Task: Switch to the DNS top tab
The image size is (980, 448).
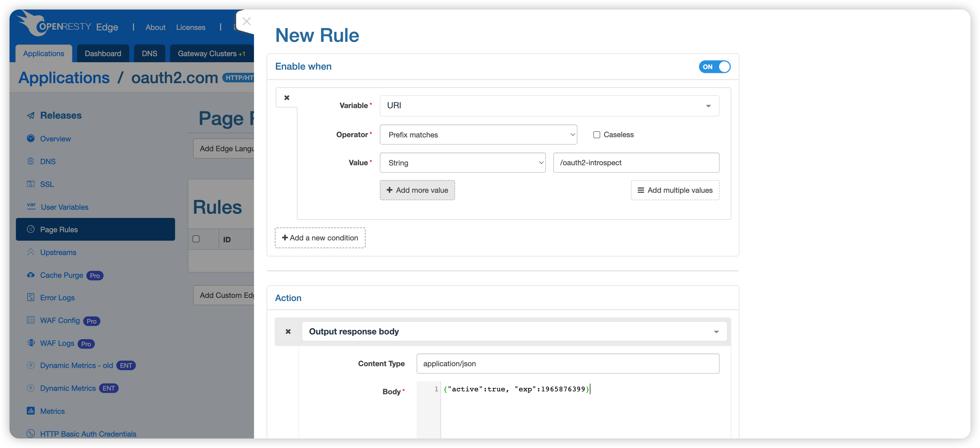Action: (x=149, y=54)
